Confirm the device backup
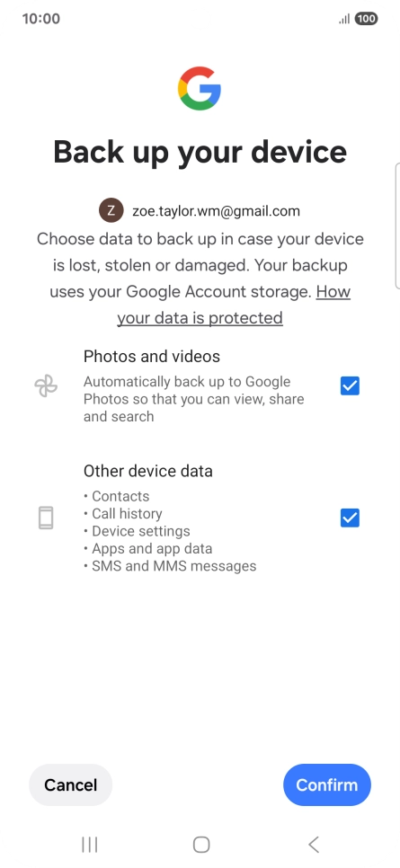This screenshot has height=868, width=400. [x=327, y=785]
